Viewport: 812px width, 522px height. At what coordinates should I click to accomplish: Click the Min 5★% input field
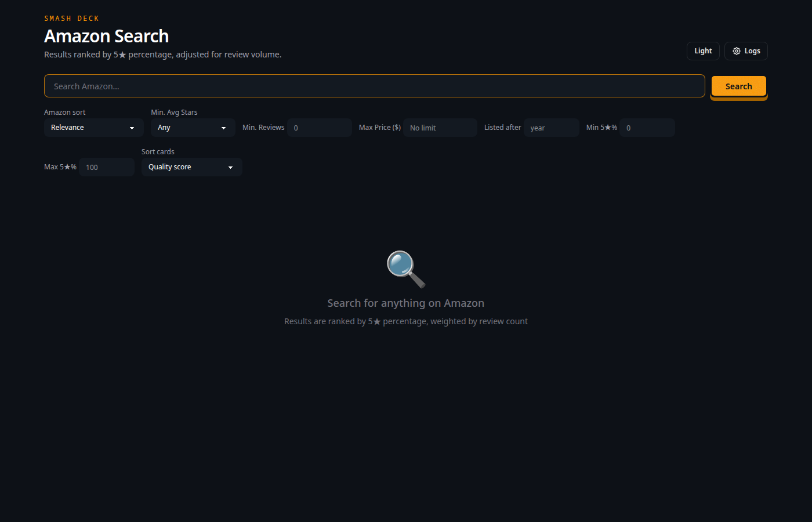click(x=647, y=128)
